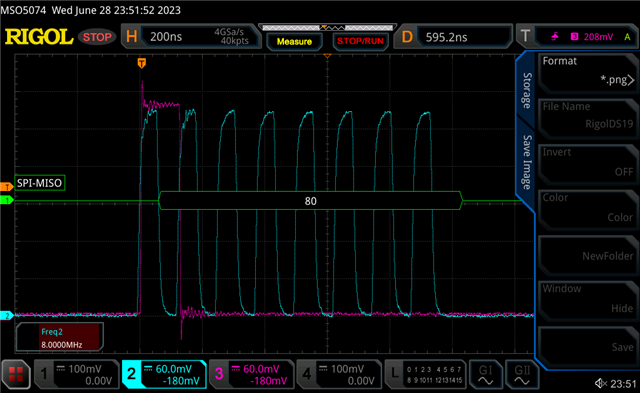Open the T trigger settings icon

point(525,36)
